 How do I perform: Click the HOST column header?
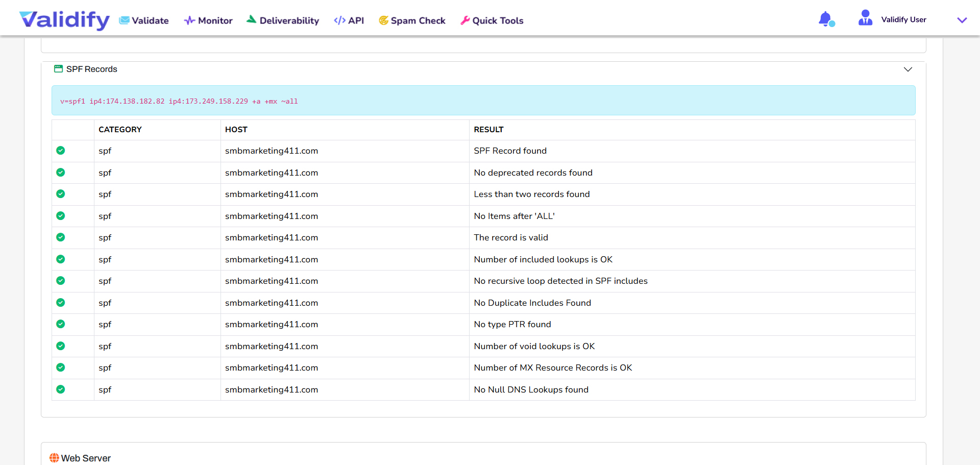(x=236, y=130)
